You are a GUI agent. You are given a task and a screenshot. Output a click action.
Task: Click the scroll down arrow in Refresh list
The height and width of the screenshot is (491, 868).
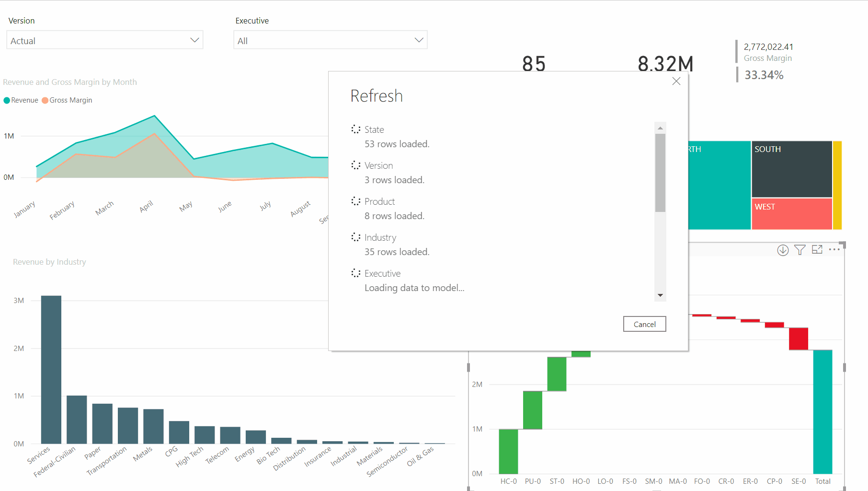(660, 295)
